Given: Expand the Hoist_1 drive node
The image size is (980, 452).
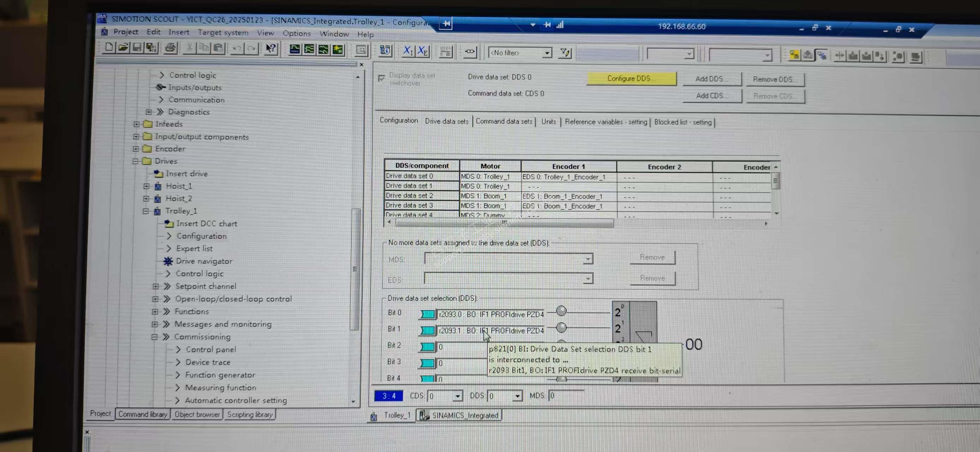Looking at the screenshot, I should tap(147, 186).
